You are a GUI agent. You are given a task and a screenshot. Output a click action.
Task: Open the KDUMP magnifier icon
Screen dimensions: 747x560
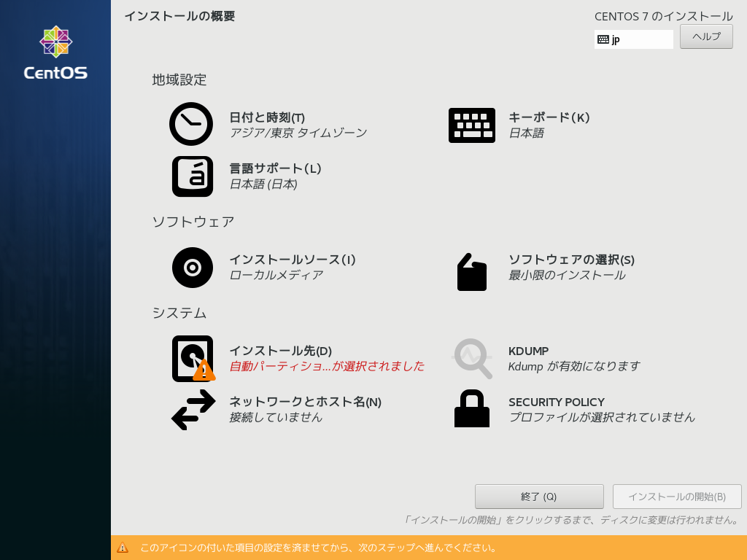472,359
